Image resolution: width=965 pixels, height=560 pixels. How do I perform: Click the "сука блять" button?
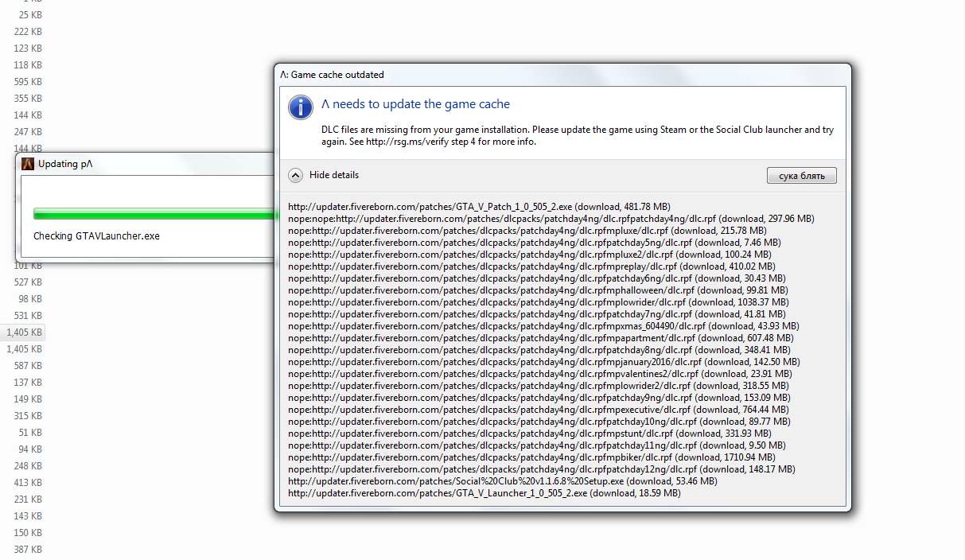pos(802,176)
